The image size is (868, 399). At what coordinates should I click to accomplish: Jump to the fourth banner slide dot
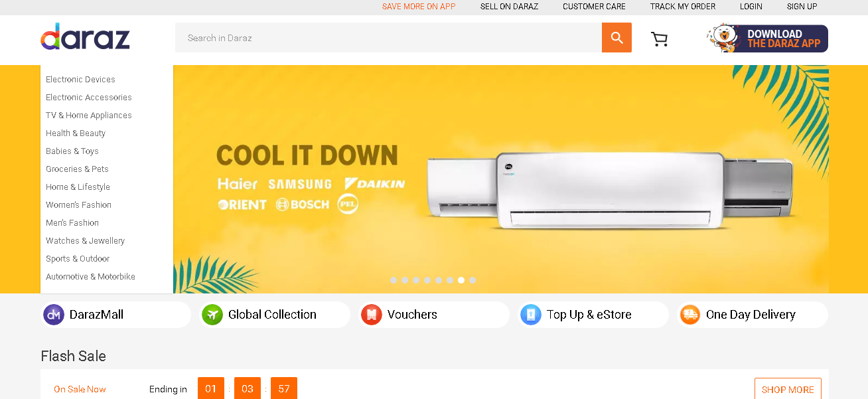point(427,280)
